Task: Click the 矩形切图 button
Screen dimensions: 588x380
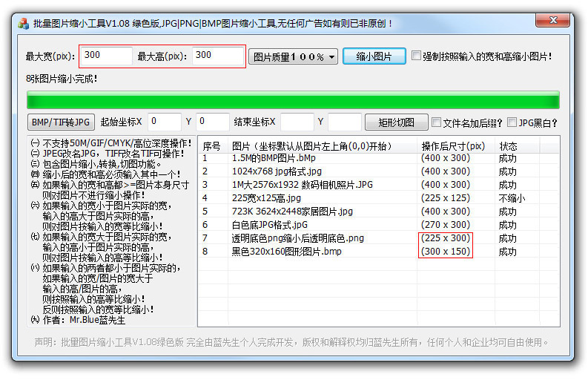Action: (x=396, y=122)
